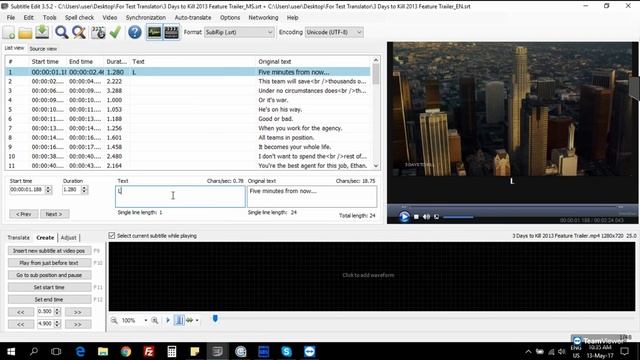
Task: Toggle the waveform display toolbar icon
Action: pos(154,32)
